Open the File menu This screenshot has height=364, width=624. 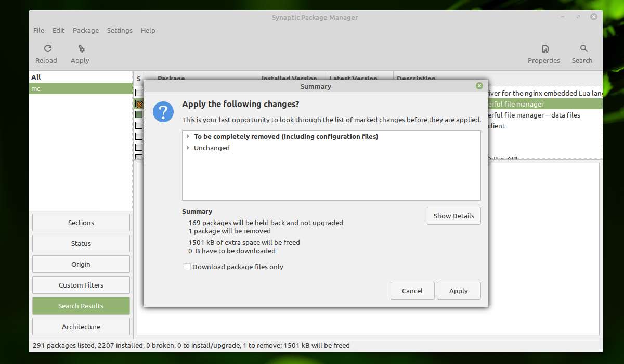click(x=39, y=30)
